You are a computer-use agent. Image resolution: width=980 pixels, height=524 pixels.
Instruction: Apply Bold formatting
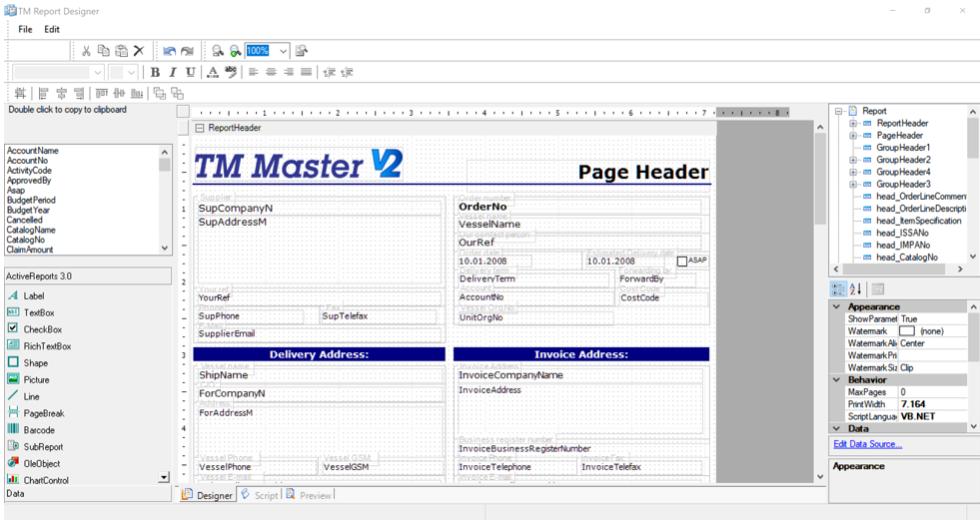pos(155,72)
